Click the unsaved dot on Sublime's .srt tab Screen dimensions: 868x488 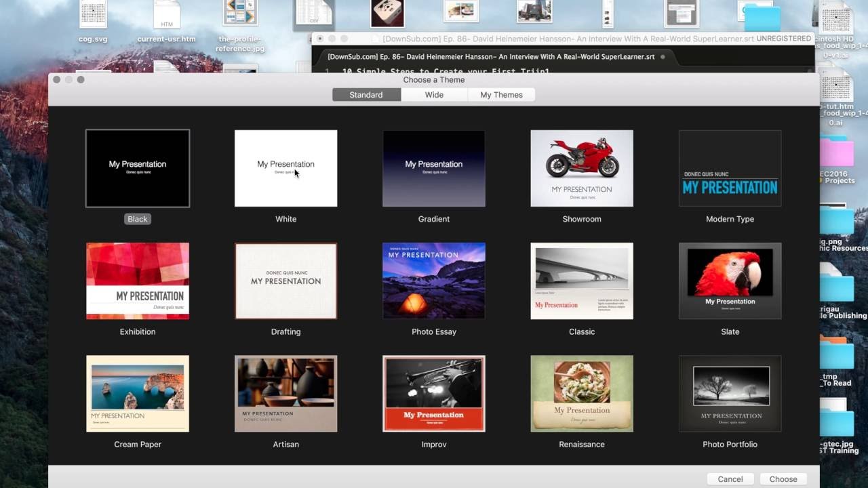(x=663, y=57)
